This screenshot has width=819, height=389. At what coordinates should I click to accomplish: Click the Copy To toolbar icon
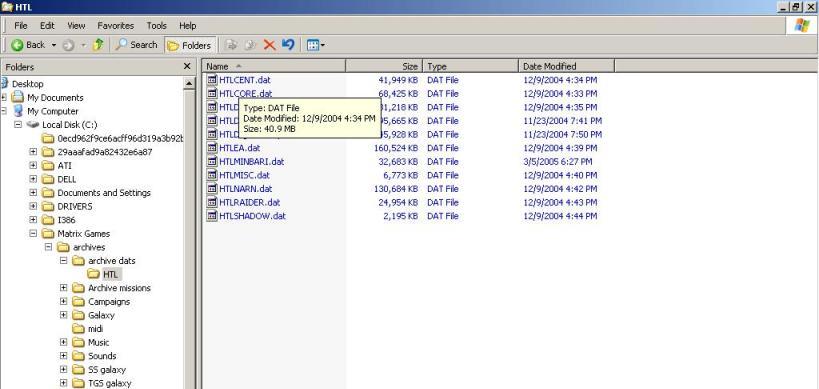[x=250, y=45]
